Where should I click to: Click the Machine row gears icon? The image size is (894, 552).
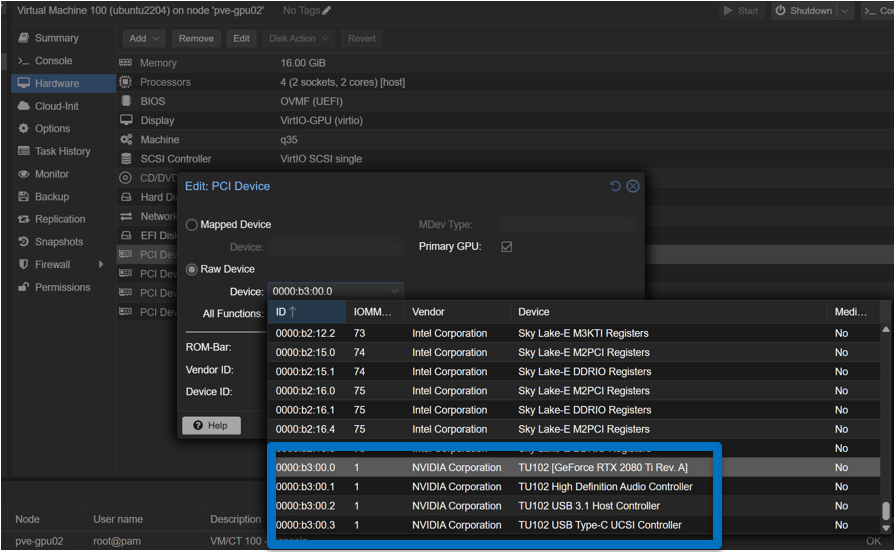click(126, 140)
